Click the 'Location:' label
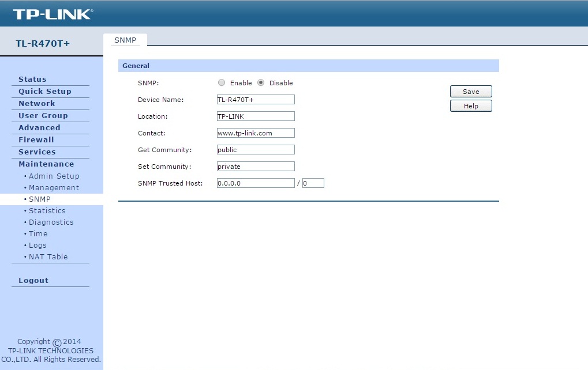 [x=152, y=116]
